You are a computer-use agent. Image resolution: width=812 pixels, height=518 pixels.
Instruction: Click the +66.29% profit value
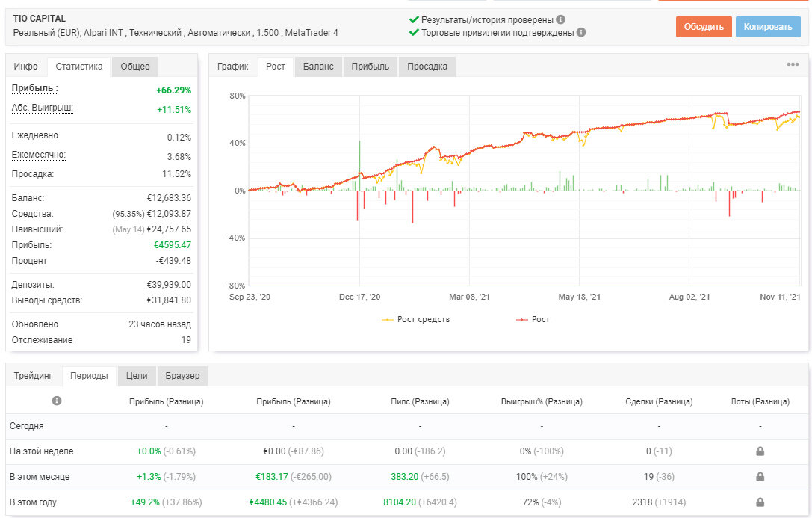click(x=173, y=90)
